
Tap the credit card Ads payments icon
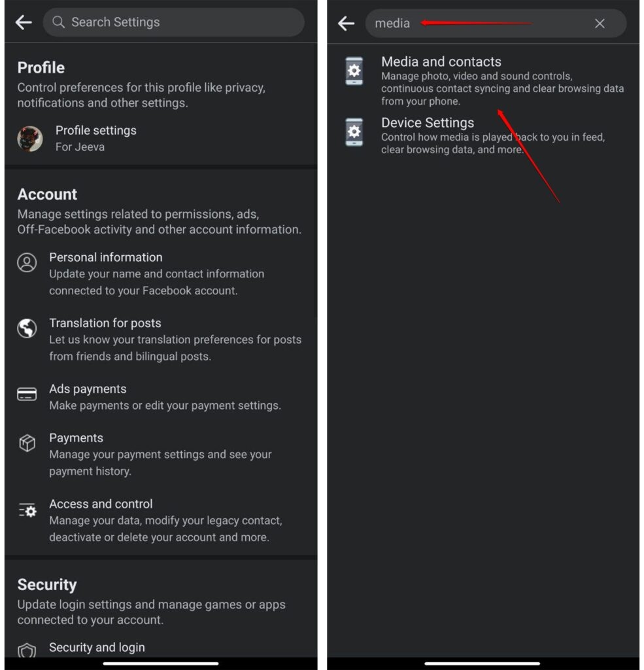(27, 394)
